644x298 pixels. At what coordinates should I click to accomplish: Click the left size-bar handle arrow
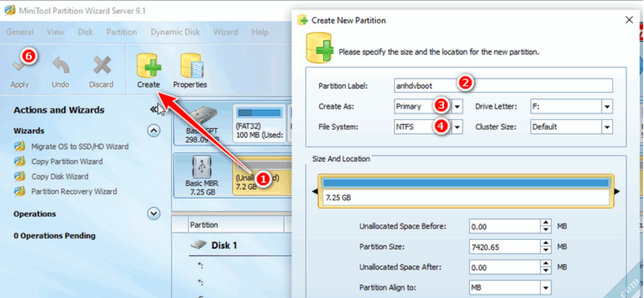point(315,192)
